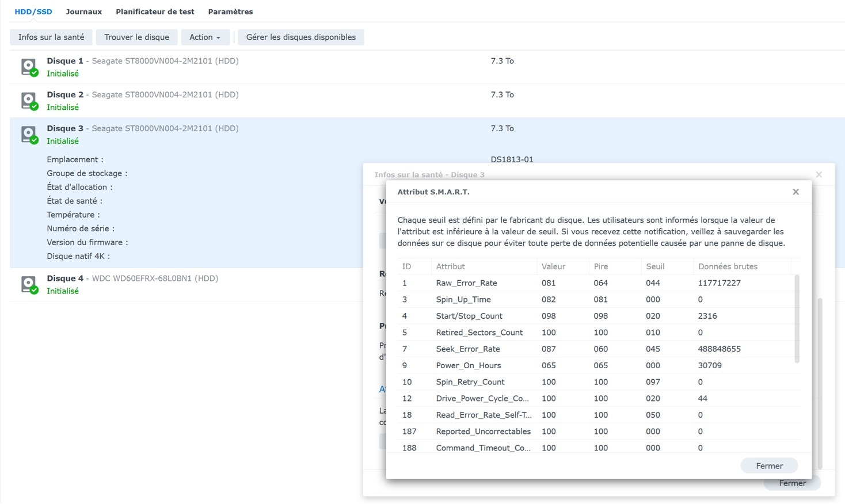Close the Infos sur la santé window X

(x=819, y=174)
